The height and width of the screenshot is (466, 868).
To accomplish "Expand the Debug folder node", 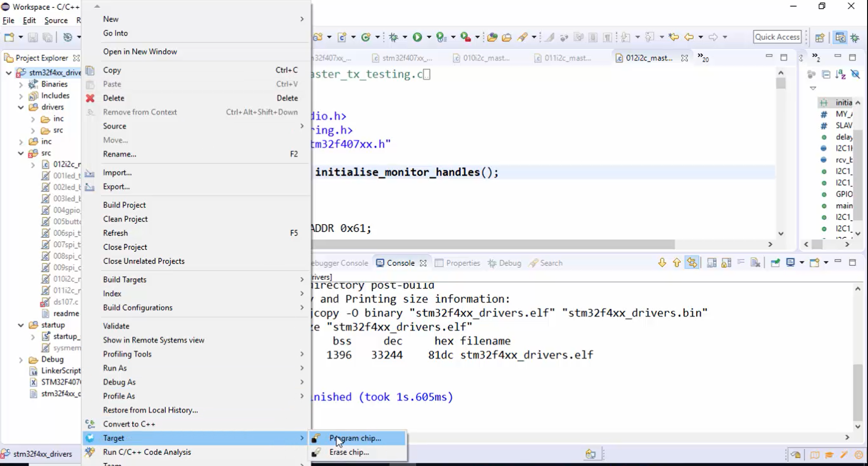I will [21, 360].
